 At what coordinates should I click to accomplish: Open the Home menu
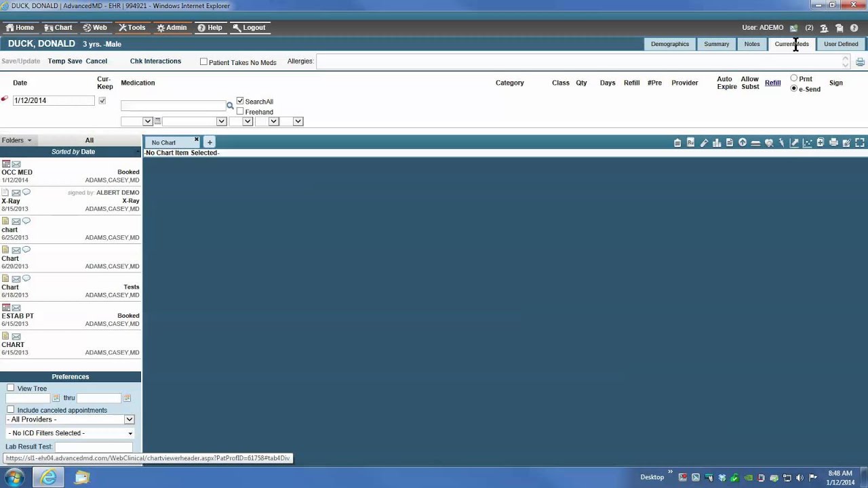[x=20, y=28]
